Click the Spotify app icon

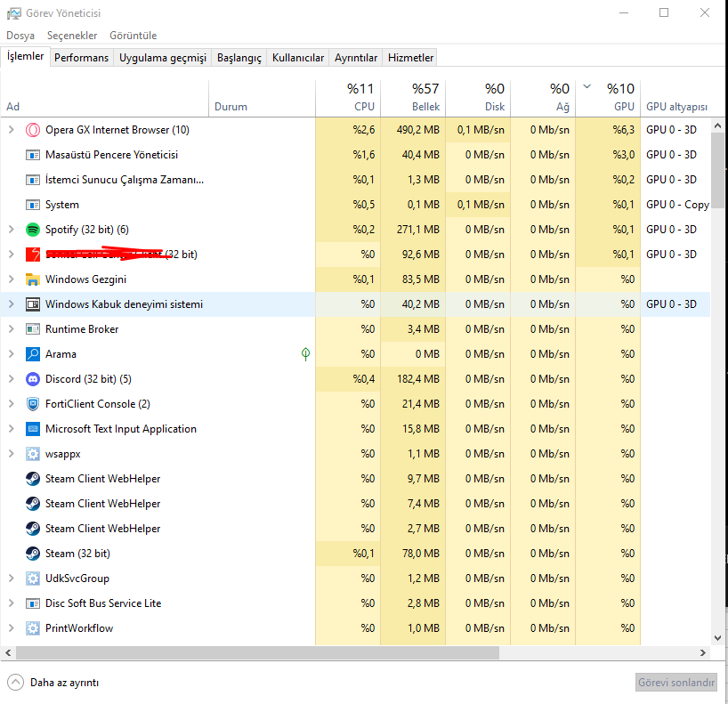point(33,230)
